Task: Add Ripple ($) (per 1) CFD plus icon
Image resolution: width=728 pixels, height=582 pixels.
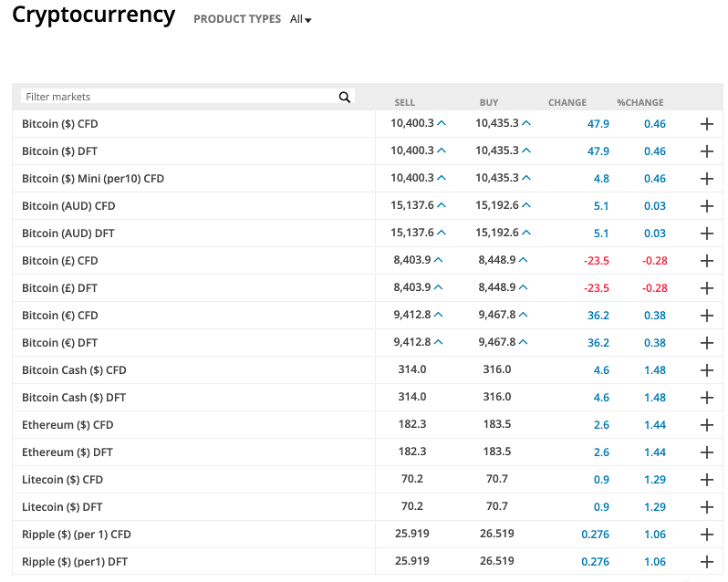Action: tap(707, 535)
